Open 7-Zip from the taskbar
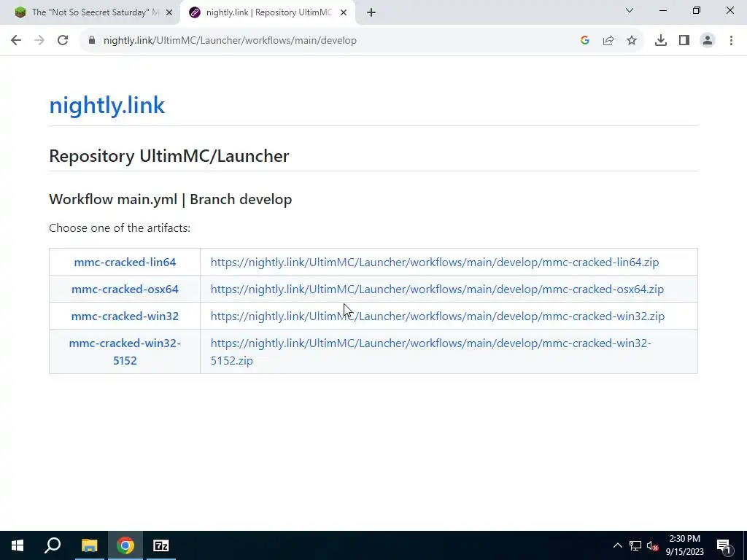The height and width of the screenshot is (560, 747). 161,545
